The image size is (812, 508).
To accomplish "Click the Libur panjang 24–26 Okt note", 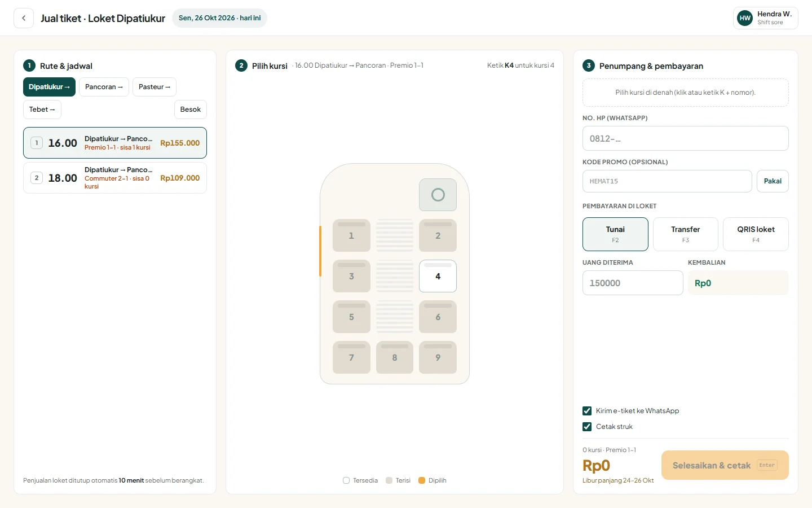I will tap(618, 481).
